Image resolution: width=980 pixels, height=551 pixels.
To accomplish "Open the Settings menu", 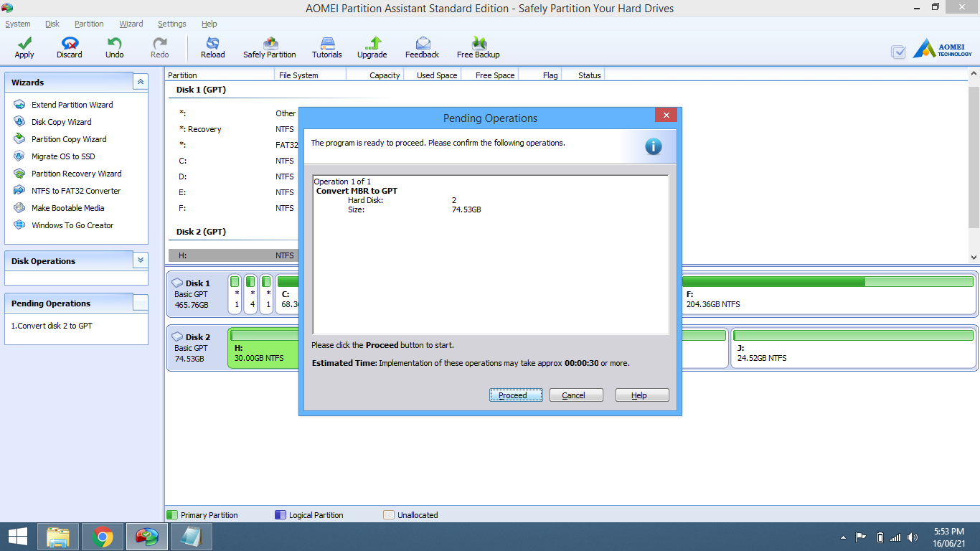I will click(x=172, y=24).
